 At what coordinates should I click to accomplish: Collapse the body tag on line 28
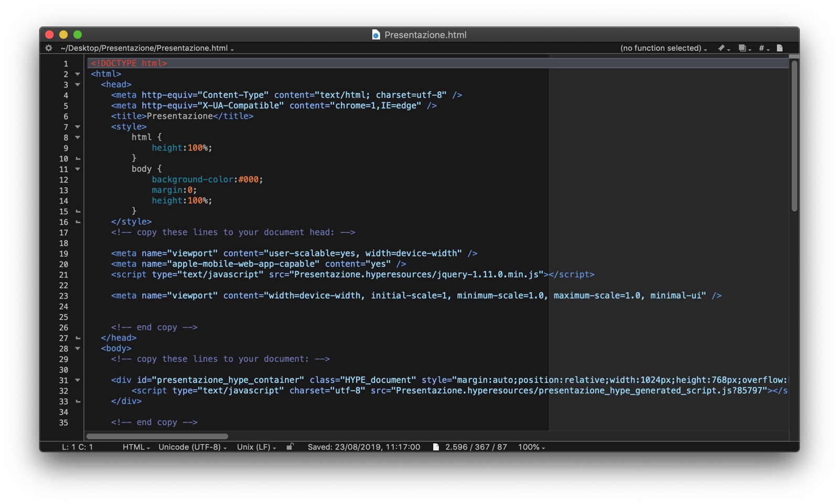click(78, 348)
